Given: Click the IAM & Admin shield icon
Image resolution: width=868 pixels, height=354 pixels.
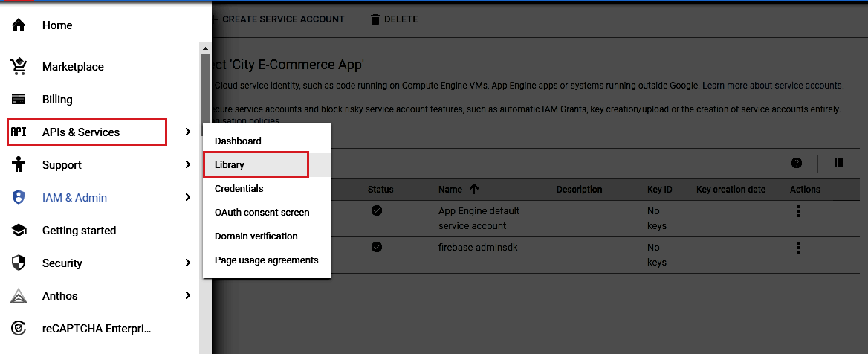Looking at the screenshot, I should pos(19,197).
